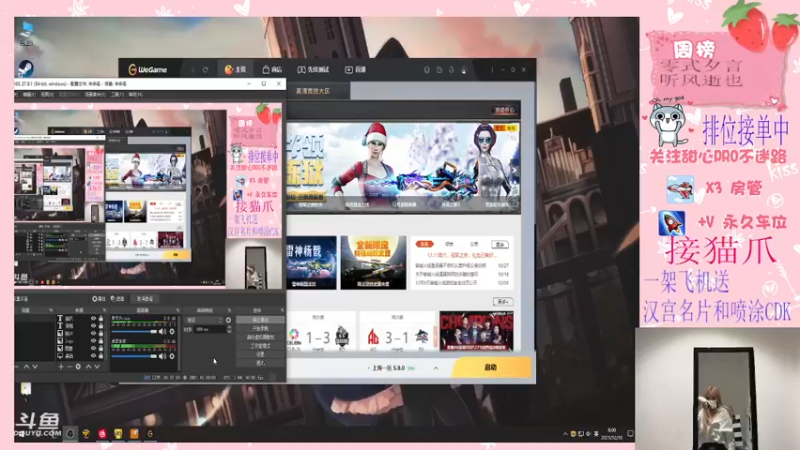The image size is (800, 450).
Task: Open the WeGame icon in taskbar
Action: coord(150,434)
